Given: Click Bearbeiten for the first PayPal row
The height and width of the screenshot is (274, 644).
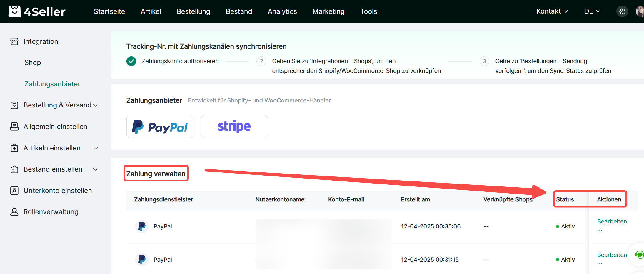Looking at the screenshot, I should tap(612, 221).
